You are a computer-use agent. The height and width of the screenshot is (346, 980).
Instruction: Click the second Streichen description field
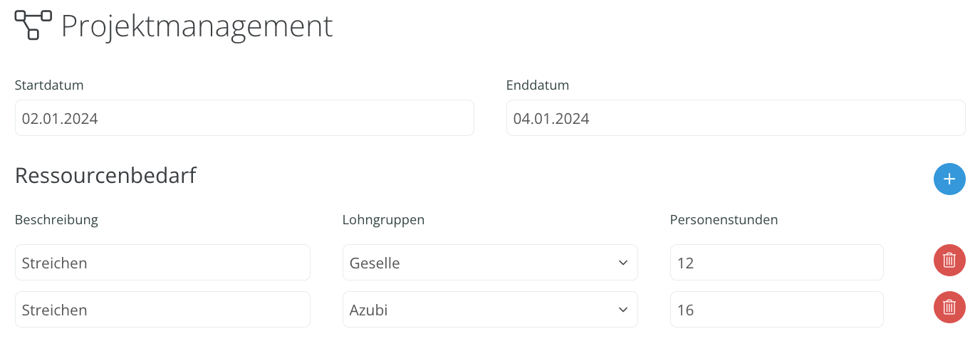162,310
